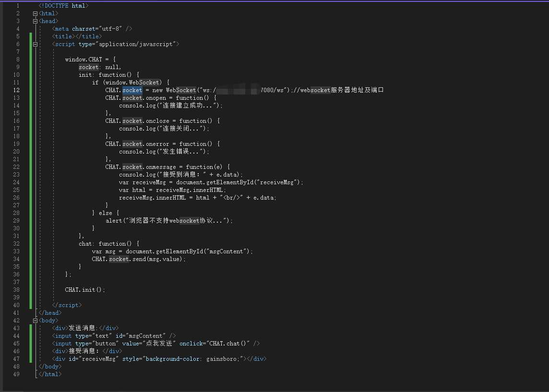Click the comment "//websocket服务器地址及端口"
This screenshot has width=549, height=392.
point(339,90)
